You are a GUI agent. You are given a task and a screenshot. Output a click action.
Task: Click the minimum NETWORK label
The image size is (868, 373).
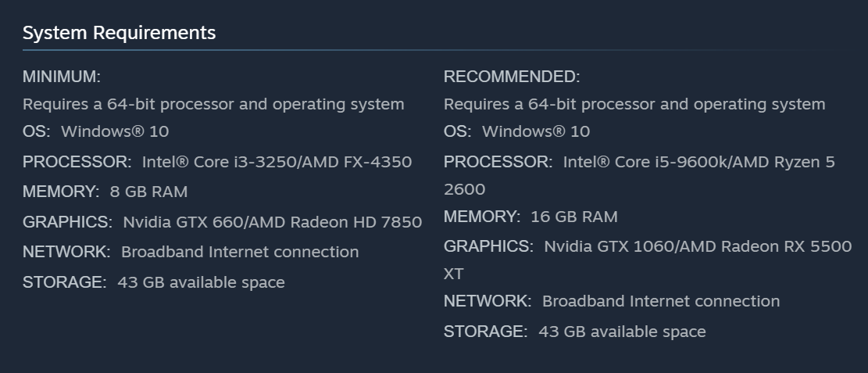tap(66, 252)
